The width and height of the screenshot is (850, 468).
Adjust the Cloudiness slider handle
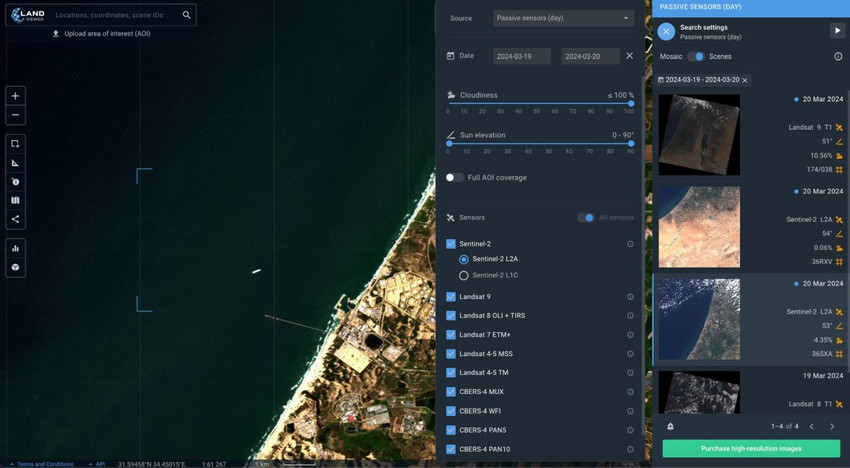click(x=631, y=103)
